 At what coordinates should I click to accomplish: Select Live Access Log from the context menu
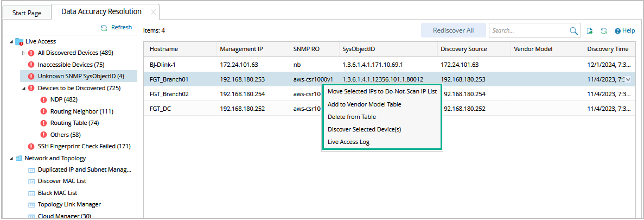(348, 142)
